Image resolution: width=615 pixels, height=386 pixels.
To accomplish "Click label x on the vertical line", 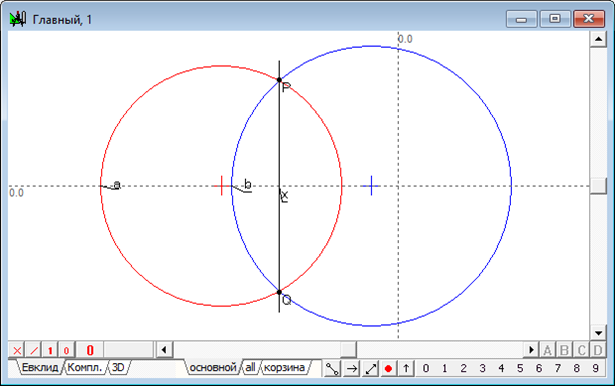I will click(x=284, y=195).
